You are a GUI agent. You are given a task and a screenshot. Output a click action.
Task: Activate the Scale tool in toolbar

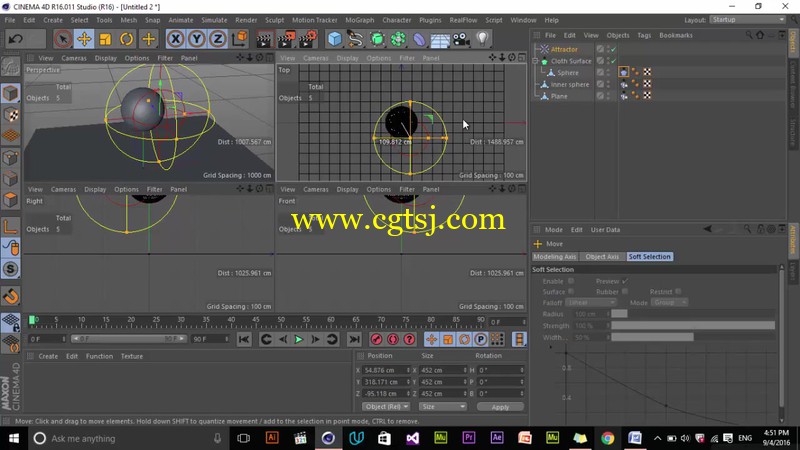pos(106,39)
